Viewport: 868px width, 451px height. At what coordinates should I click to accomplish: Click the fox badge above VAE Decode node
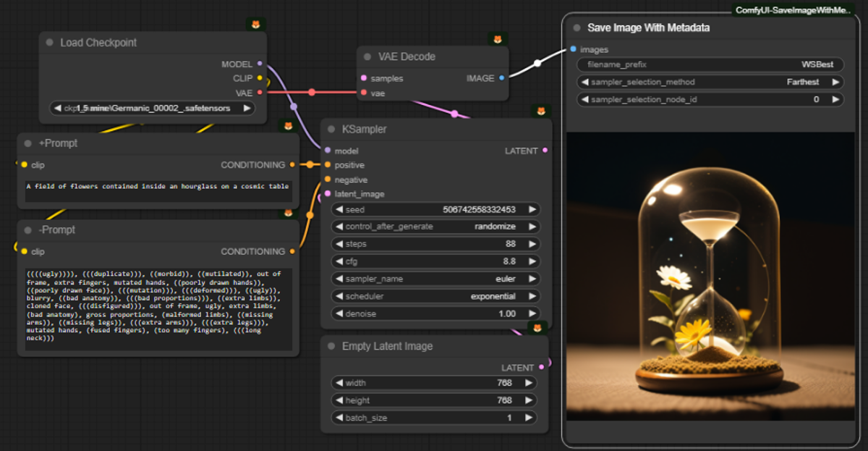click(497, 39)
